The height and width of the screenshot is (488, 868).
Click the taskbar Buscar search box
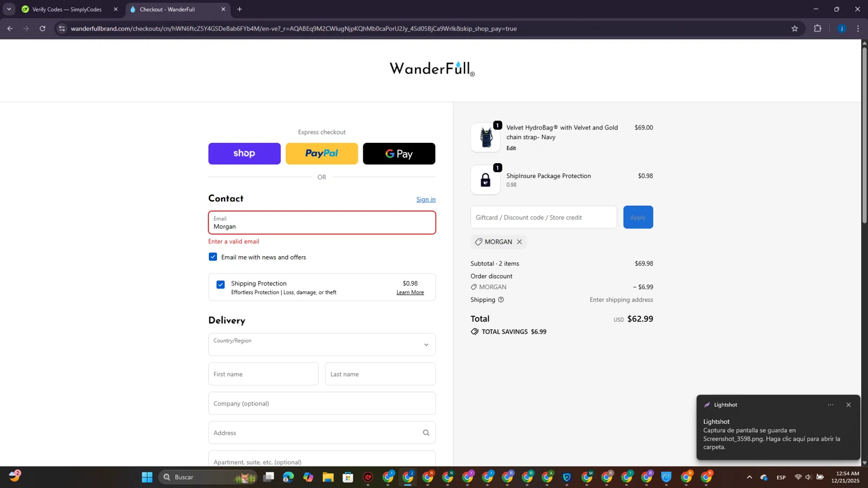208,477
